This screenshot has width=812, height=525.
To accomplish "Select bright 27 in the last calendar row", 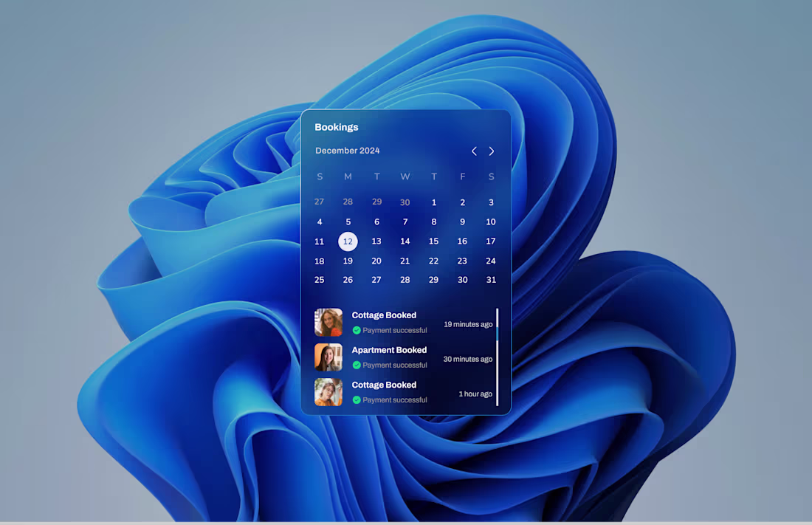I will [x=376, y=280].
